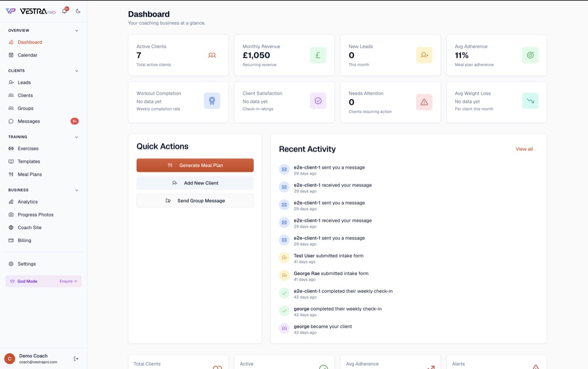Click Add New Client button
The height and width of the screenshot is (369, 588).
click(195, 183)
